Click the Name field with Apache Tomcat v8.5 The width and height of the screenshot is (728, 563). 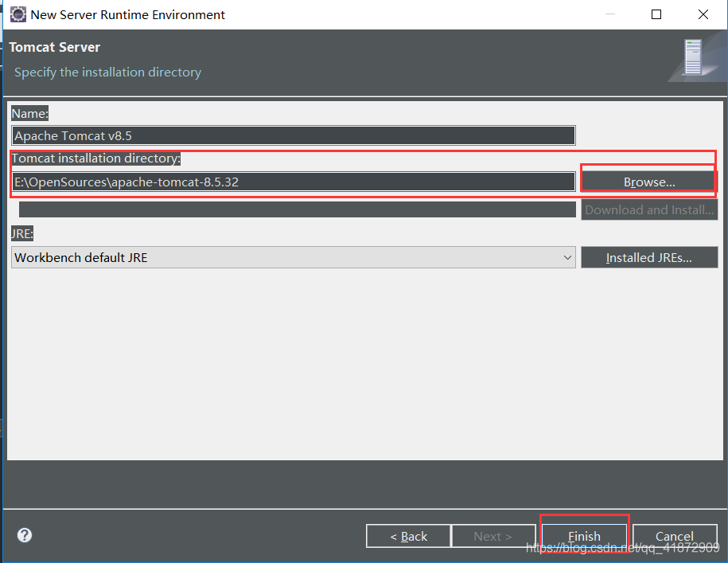294,135
